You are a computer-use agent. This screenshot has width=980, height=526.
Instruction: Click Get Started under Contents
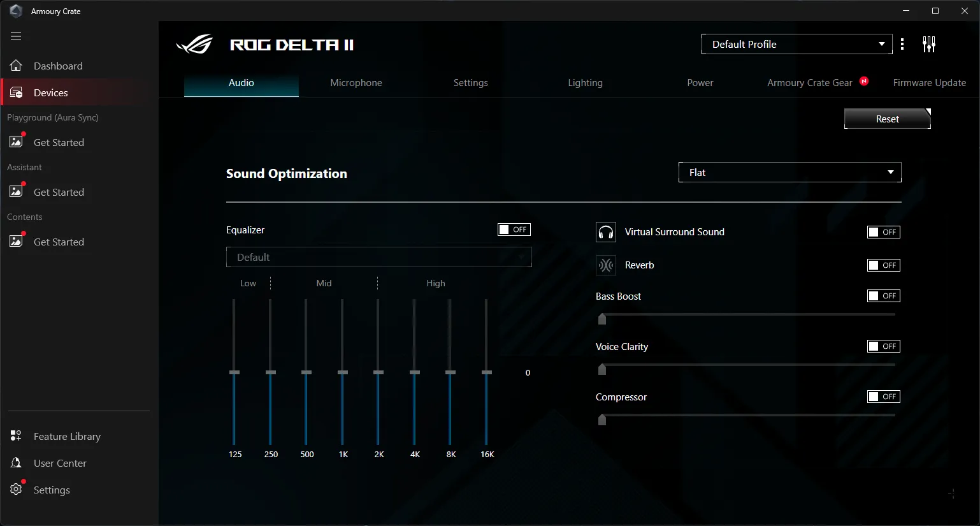pyautogui.click(x=79, y=242)
